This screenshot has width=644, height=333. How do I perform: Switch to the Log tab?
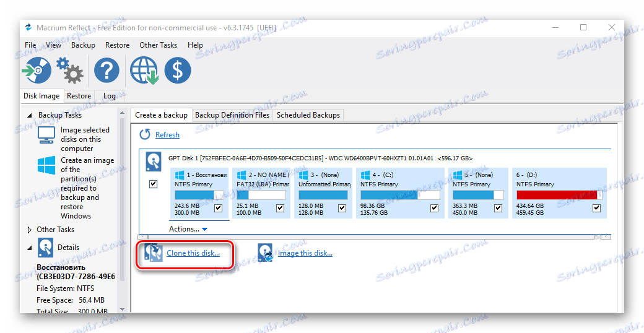109,96
